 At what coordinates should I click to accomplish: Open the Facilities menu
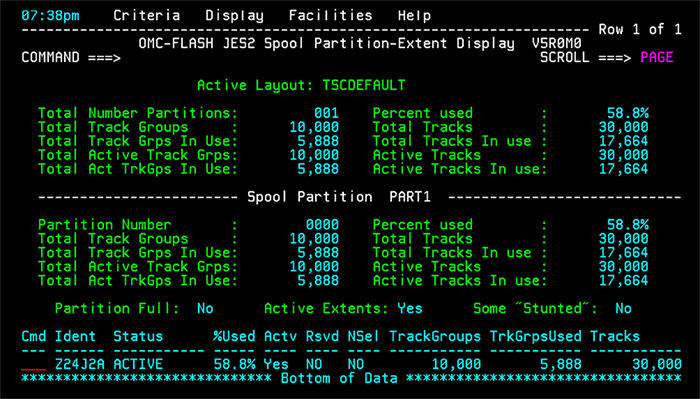point(330,16)
